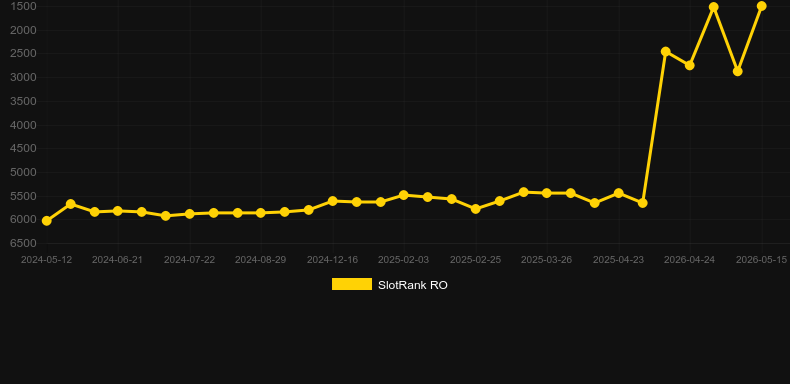Click the 2500 y-axis label

coord(23,53)
